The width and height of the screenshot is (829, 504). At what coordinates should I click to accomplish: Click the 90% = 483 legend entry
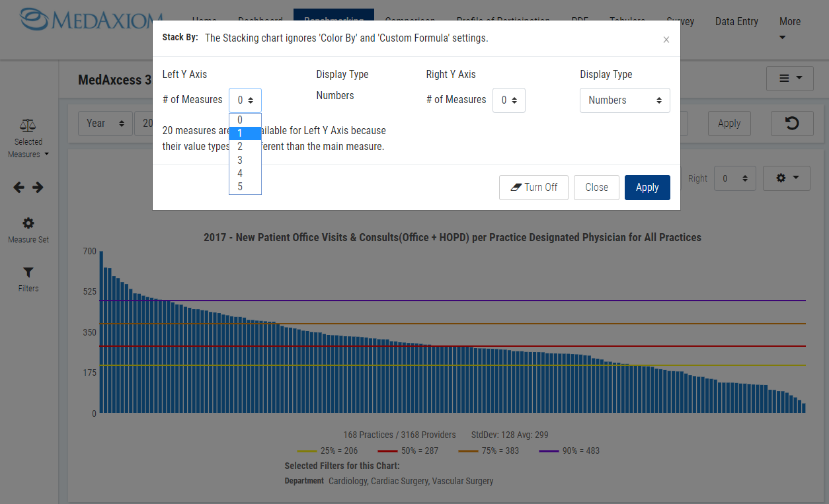click(x=569, y=451)
